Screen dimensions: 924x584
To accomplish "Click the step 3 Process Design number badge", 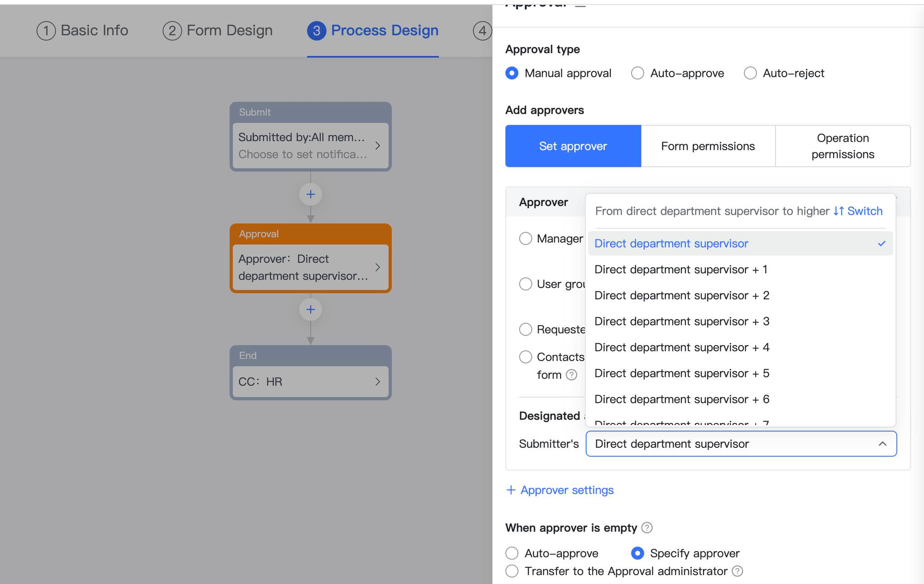I will (317, 31).
